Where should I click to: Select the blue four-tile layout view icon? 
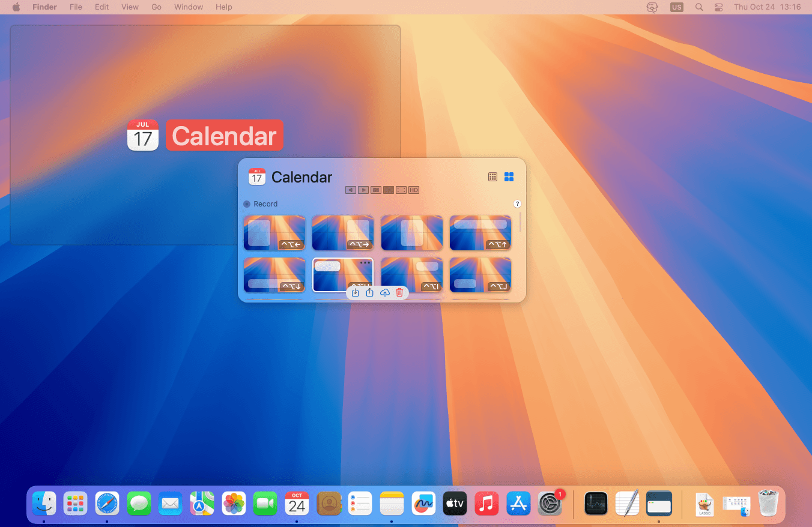pos(509,176)
